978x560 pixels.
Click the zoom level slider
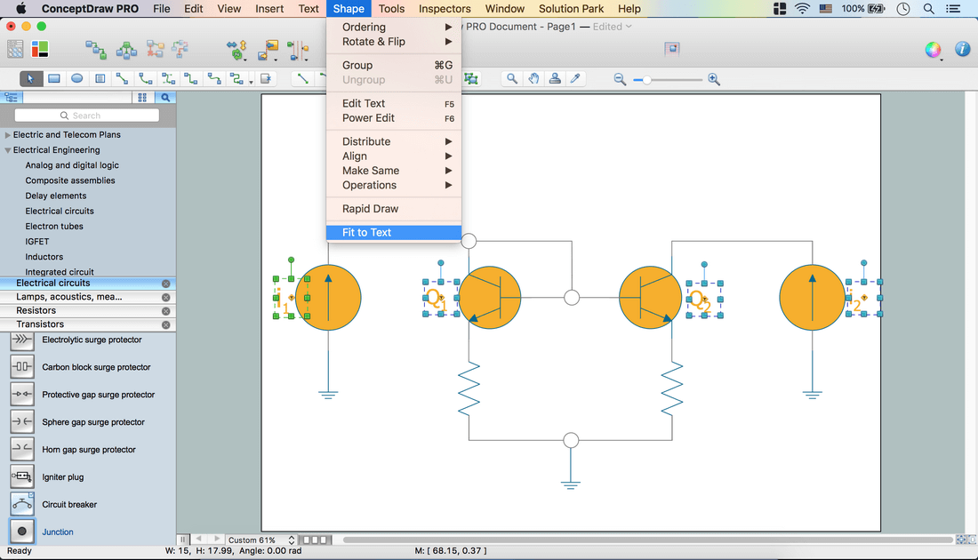pyautogui.click(x=647, y=80)
